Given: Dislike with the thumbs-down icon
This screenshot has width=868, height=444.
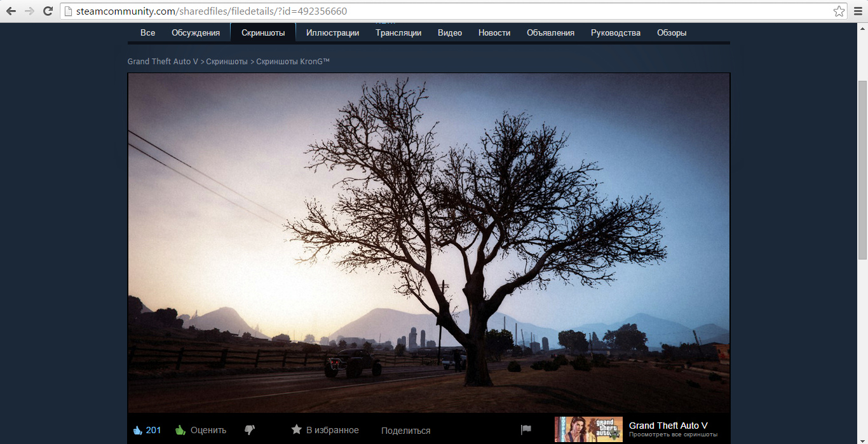Looking at the screenshot, I should 250,431.
